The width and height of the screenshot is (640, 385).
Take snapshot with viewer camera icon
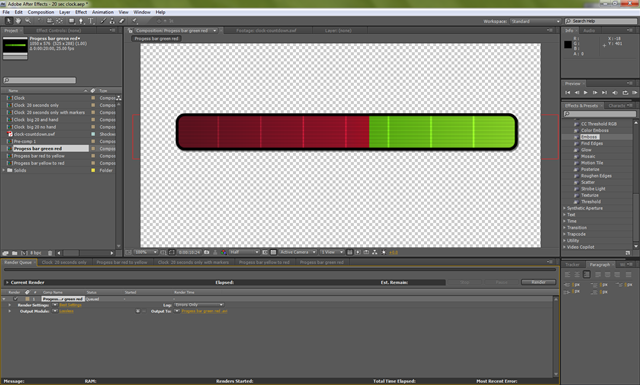pyautogui.click(x=207, y=252)
